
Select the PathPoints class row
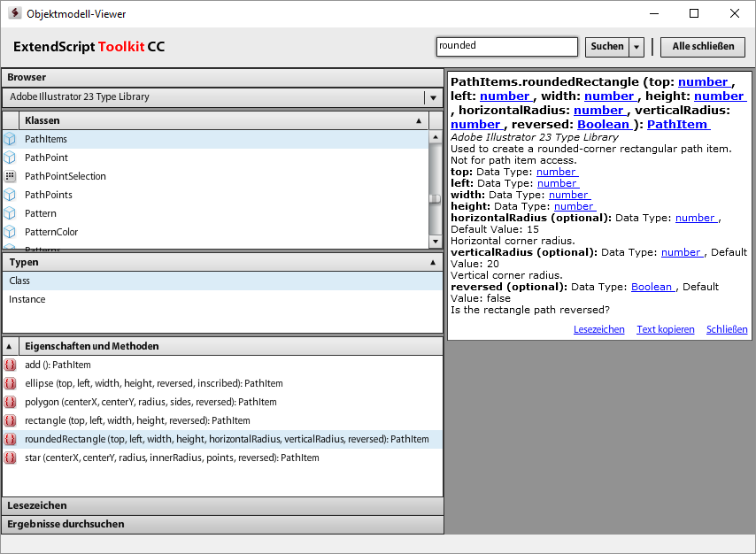click(215, 195)
